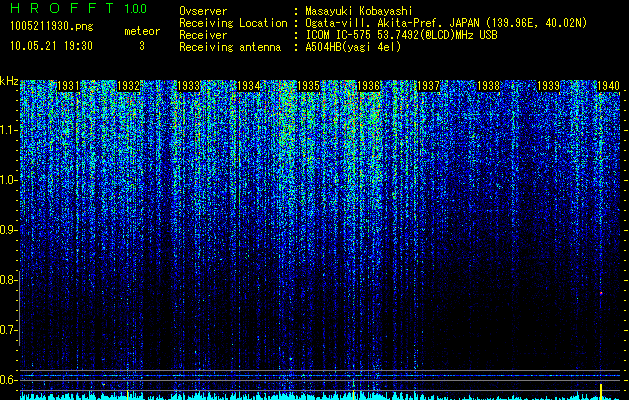Select observer name Masayuki Kobayashi
Image resolution: width=629 pixels, height=400 pixels.
(x=359, y=11)
